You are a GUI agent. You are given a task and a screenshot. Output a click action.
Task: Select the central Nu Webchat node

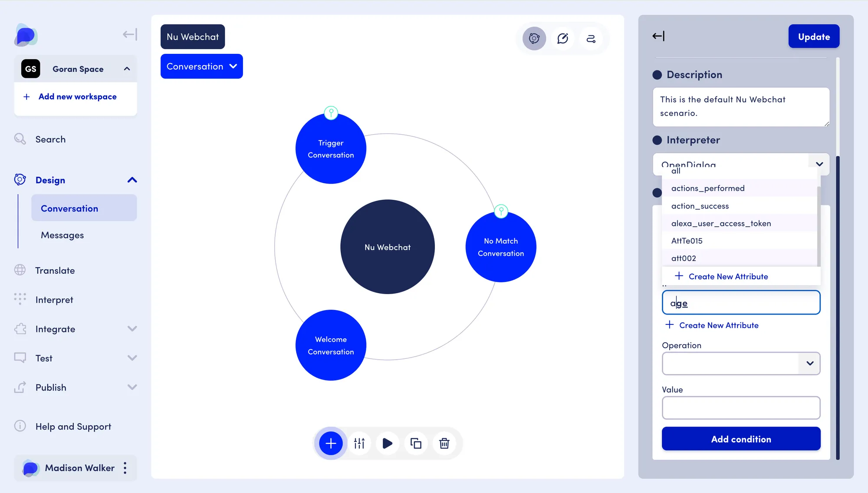pyautogui.click(x=388, y=247)
